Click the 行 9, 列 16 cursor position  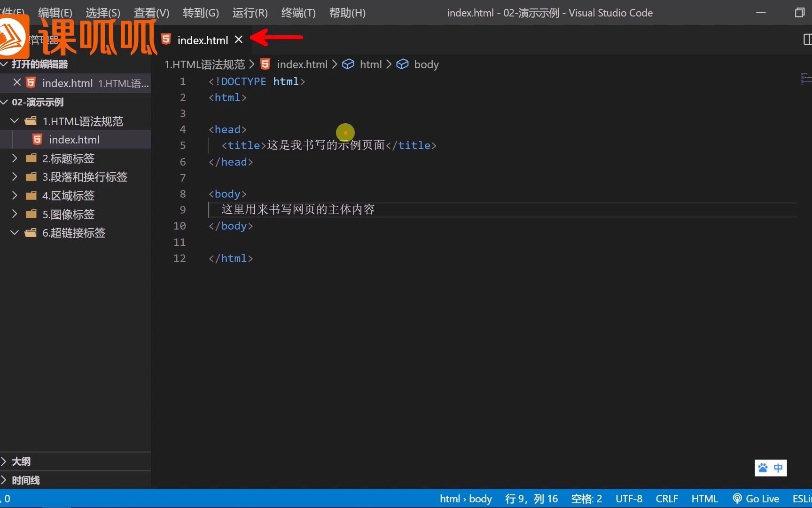pos(531,499)
